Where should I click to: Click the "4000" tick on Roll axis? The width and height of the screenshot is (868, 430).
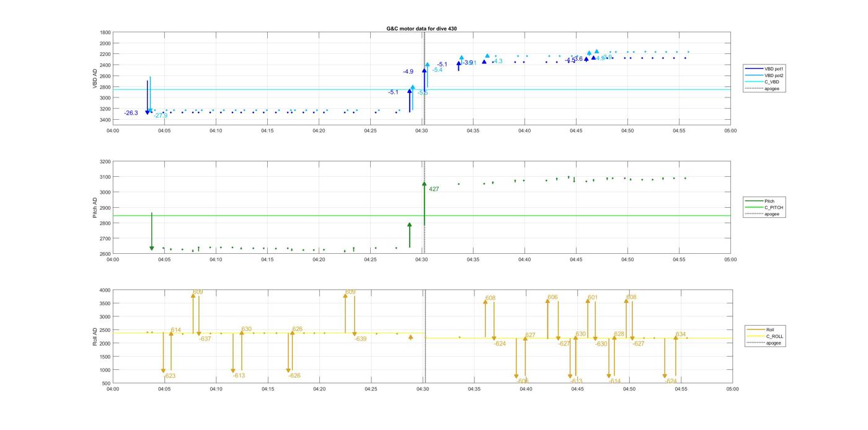[105, 290]
